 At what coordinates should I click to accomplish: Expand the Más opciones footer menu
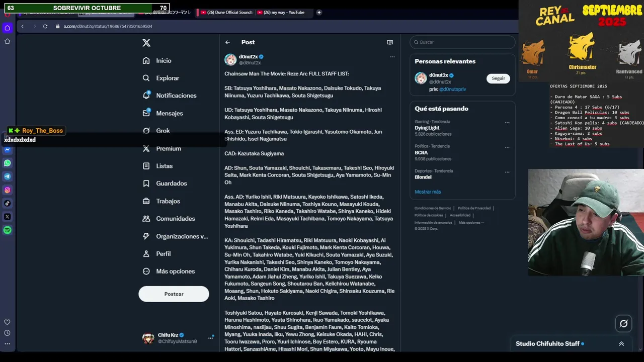click(x=471, y=222)
